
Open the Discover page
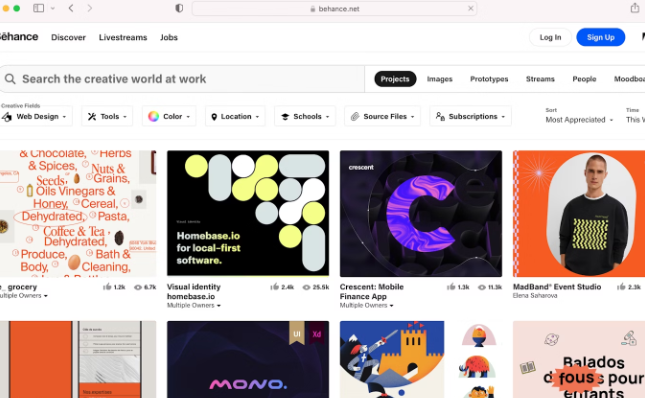tap(68, 37)
